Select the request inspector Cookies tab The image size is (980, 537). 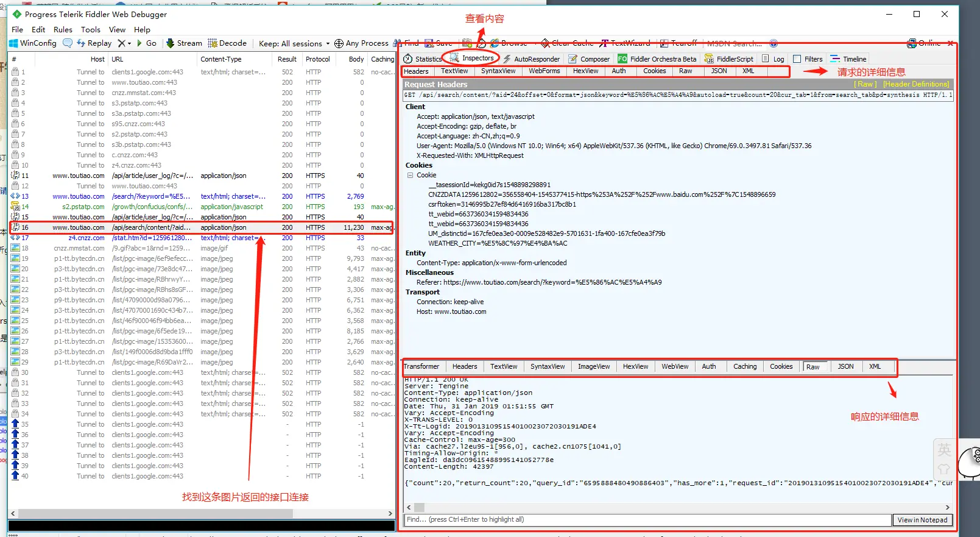pyautogui.click(x=654, y=71)
